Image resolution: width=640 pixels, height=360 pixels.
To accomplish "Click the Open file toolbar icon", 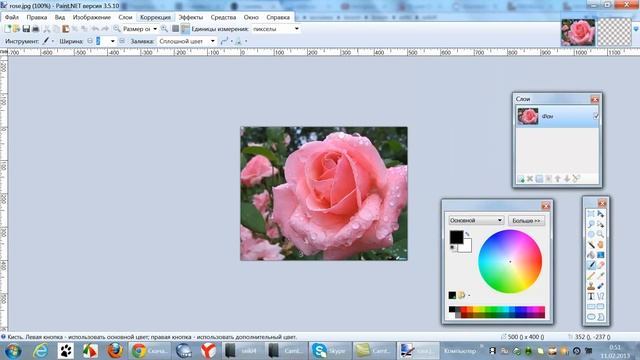I will tap(16, 29).
